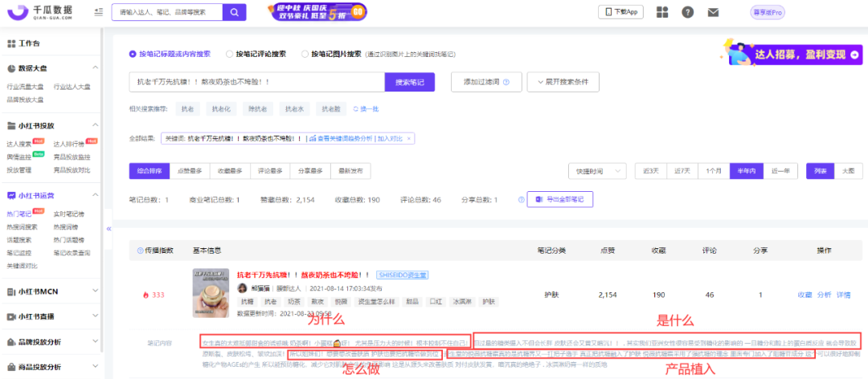The height and width of the screenshot is (379, 868).
Task: Open the apps grid icon in header
Action: point(662,12)
